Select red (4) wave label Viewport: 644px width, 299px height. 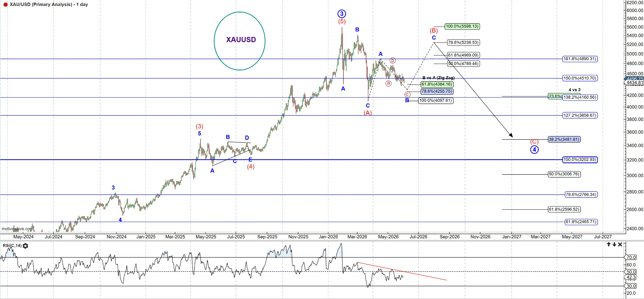pos(251,167)
